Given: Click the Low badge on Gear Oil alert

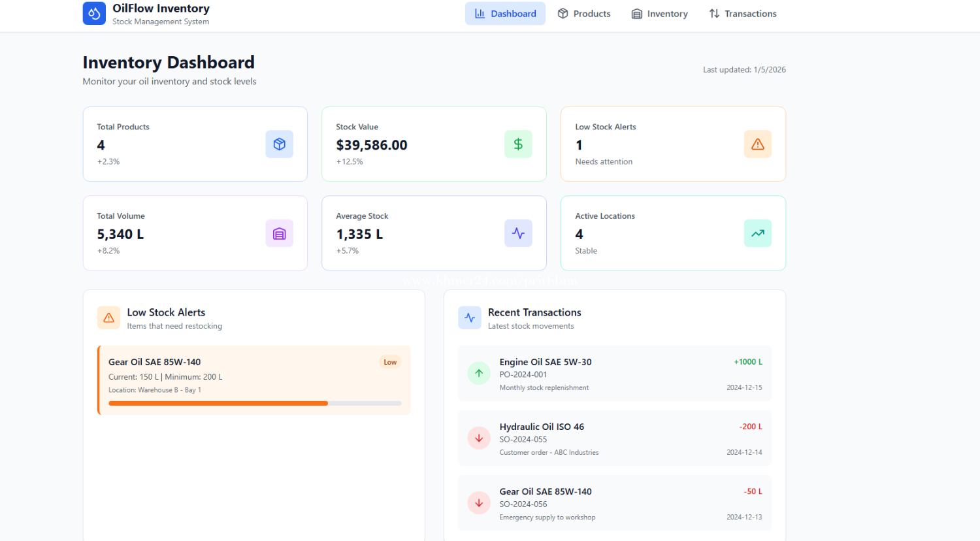Looking at the screenshot, I should coord(390,362).
